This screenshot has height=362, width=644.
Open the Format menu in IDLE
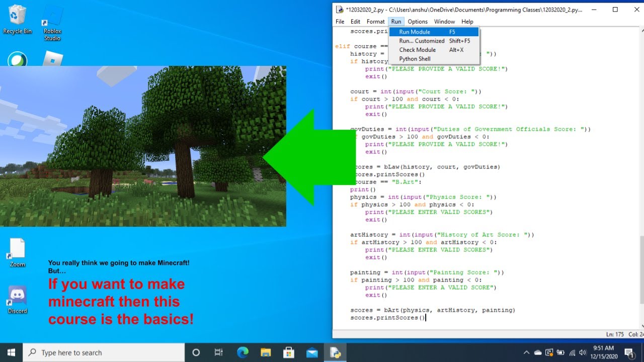pos(375,22)
